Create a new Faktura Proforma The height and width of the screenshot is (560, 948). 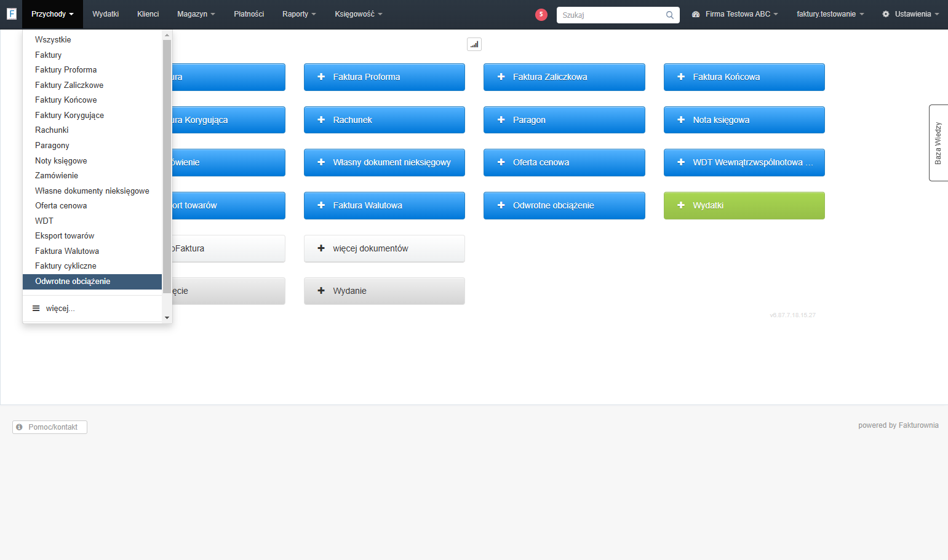tap(384, 77)
